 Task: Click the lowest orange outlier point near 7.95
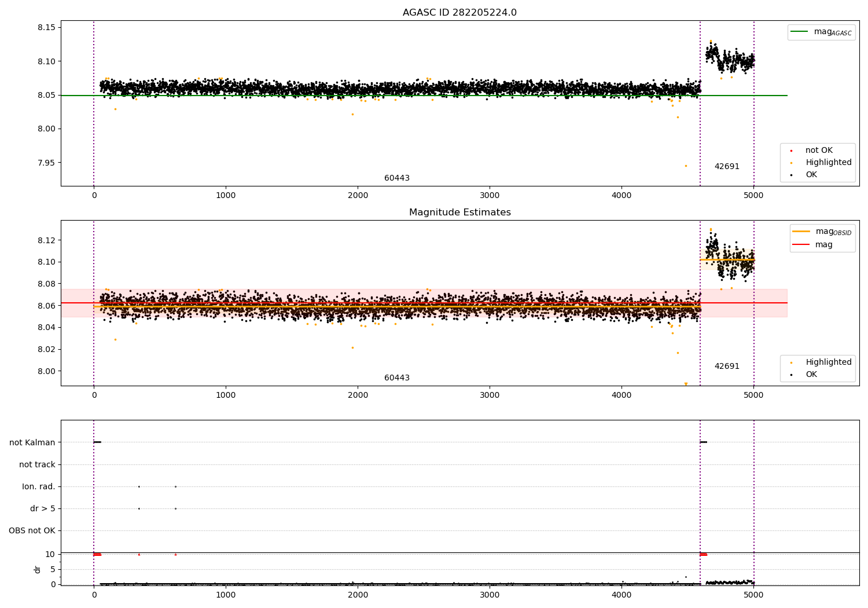[686, 166]
